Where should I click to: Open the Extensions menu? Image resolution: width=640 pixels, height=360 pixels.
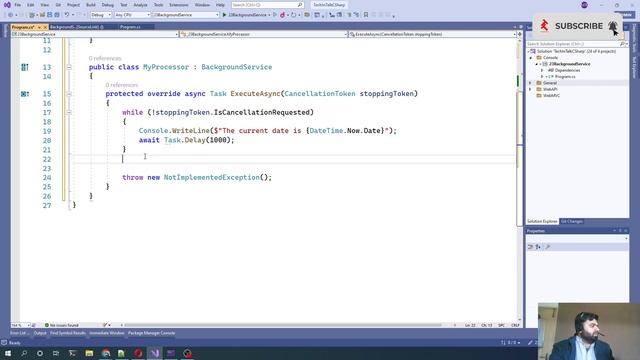(179, 5)
